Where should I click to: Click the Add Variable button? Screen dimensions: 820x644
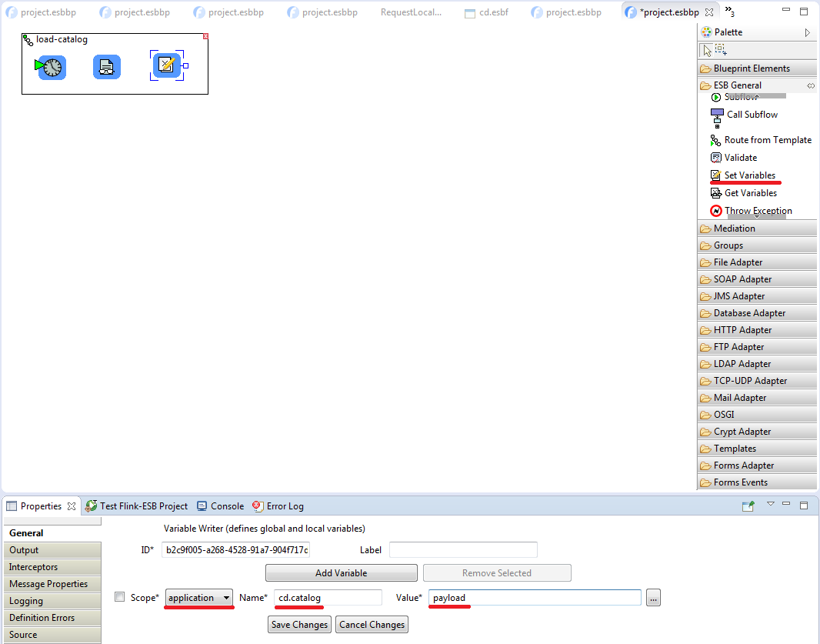click(341, 573)
